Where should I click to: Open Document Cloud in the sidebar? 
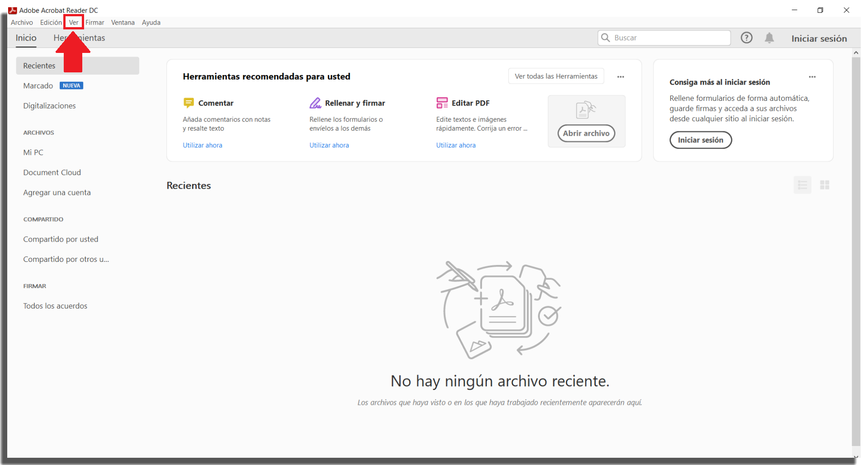[x=52, y=172]
